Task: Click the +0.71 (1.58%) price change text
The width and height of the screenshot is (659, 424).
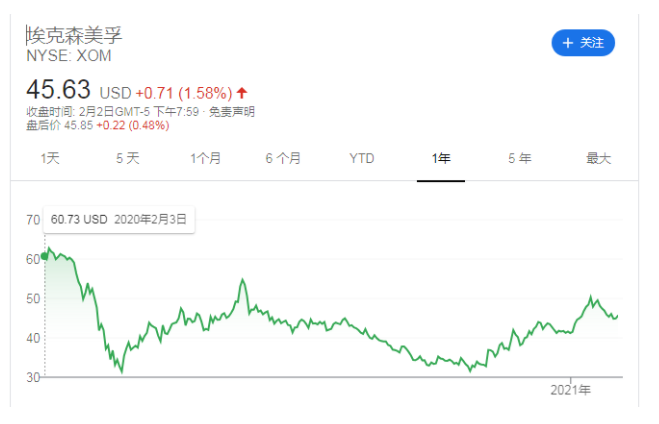Action: [x=184, y=92]
